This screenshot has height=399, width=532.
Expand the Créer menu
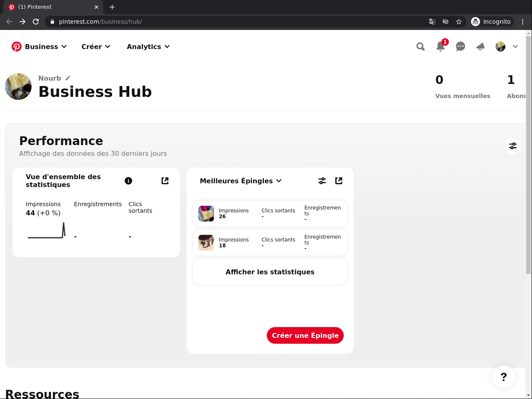click(96, 47)
